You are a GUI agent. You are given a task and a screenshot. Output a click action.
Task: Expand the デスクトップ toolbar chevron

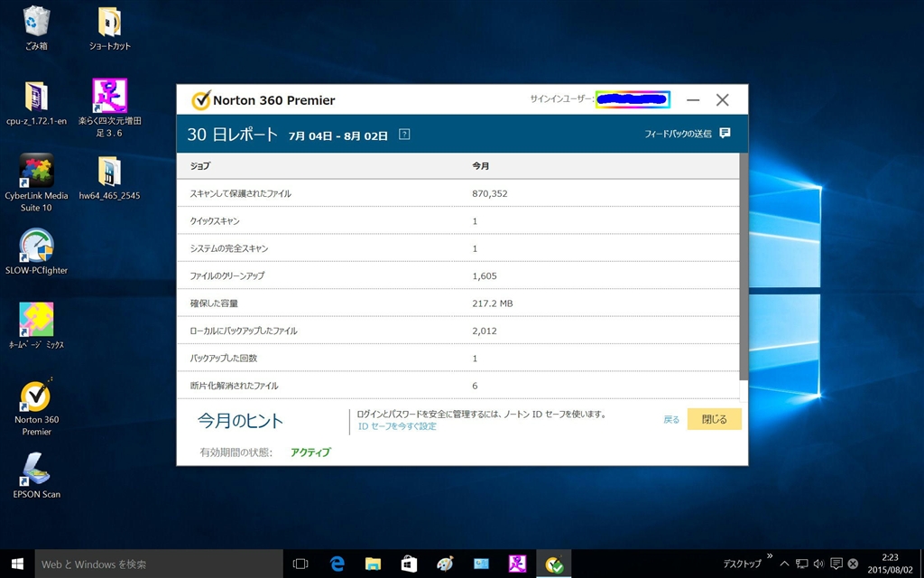(x=770, y=555)
